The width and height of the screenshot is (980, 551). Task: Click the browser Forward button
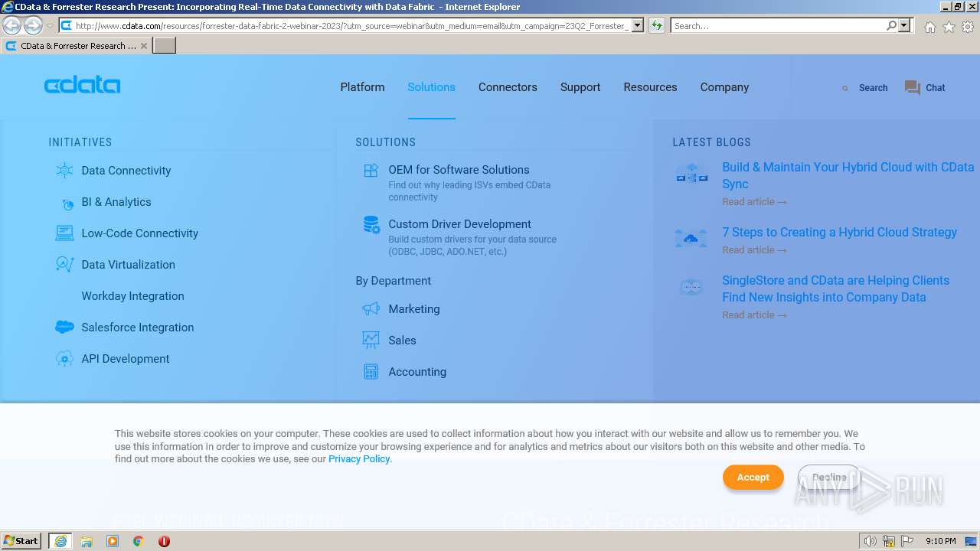(x=33, y=25)
